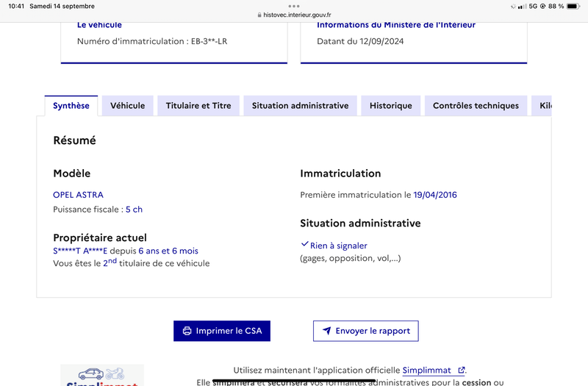Screen dimensions: 588x386
Task: Click the OPEL ASTRA model text
Action: (x=78, y=195)
